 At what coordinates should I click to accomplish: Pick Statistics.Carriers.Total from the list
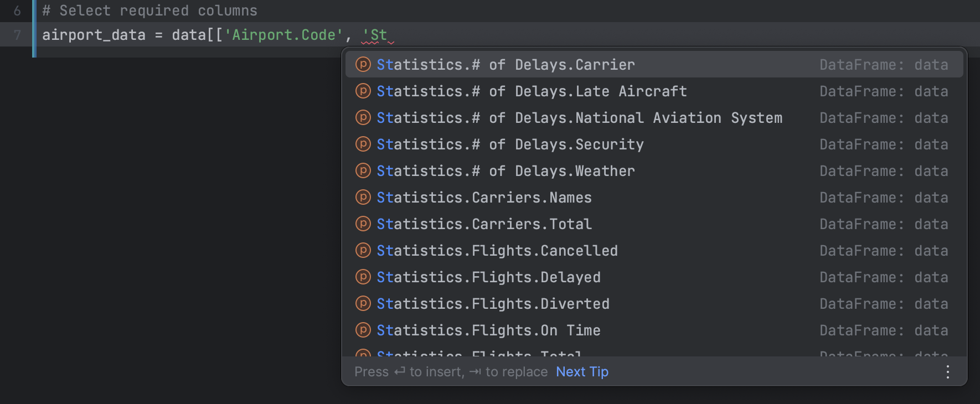tap(484, 224)
